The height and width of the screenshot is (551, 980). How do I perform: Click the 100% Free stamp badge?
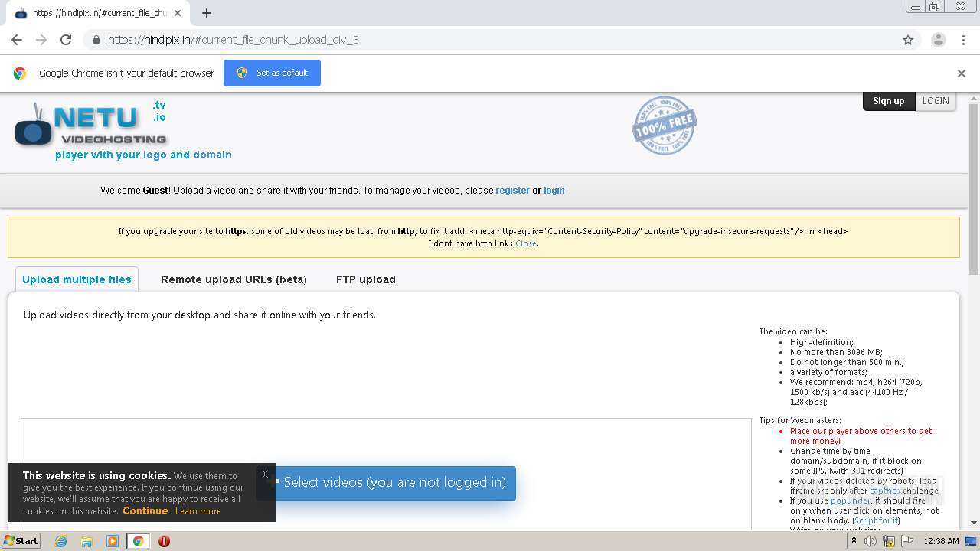tap(664, 126)
